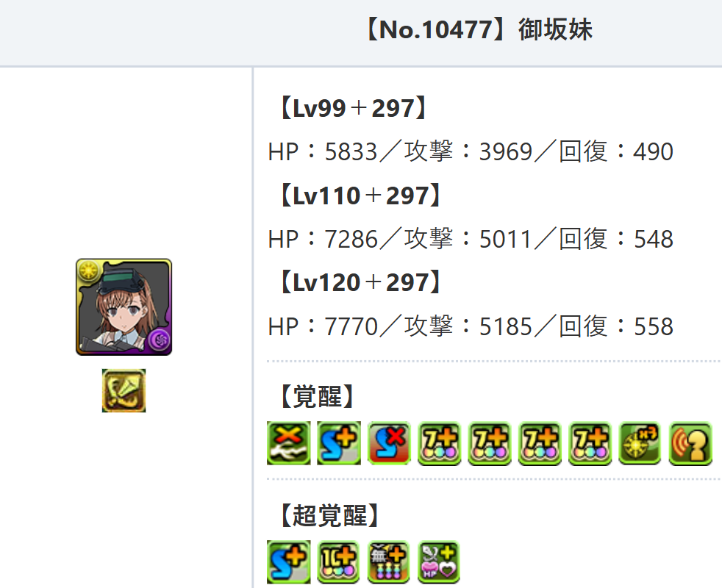The width and height of the screenshot is (722, 588).
Task: Click the HP 7770 stats line for Lv120
Action: tap(471, 326)
